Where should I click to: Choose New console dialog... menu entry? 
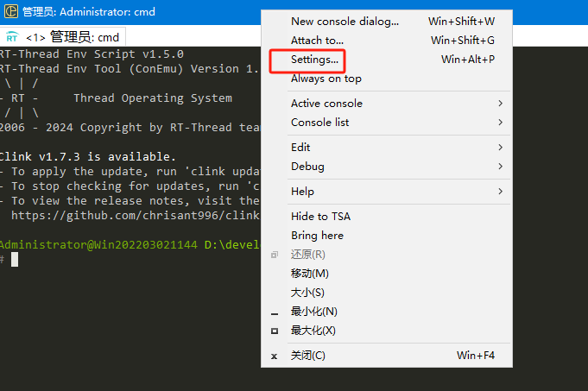coord(387,22)
